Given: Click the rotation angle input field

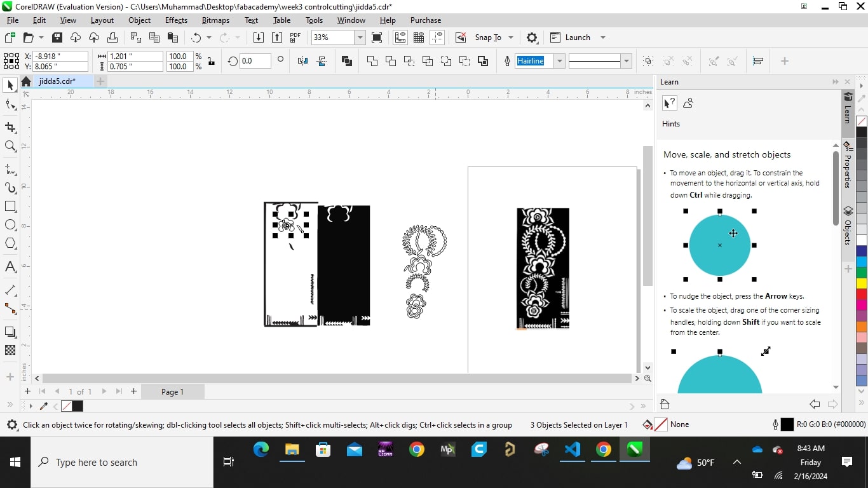Looking at the screenshot, I should click(255, 61).
